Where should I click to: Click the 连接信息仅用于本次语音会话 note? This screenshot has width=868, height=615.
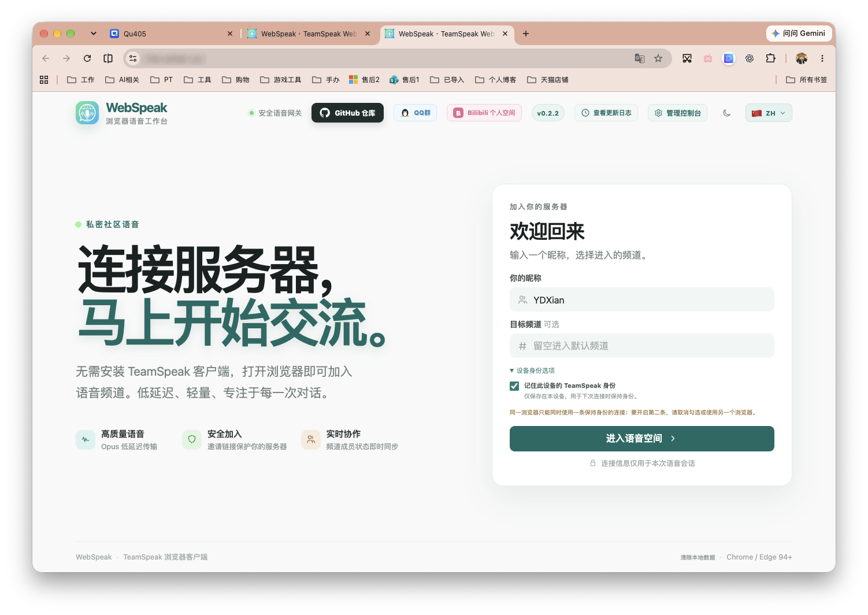[642, 464]
